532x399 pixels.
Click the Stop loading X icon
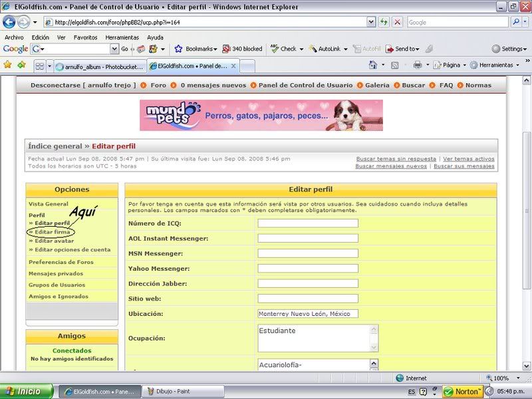point(397,22)
